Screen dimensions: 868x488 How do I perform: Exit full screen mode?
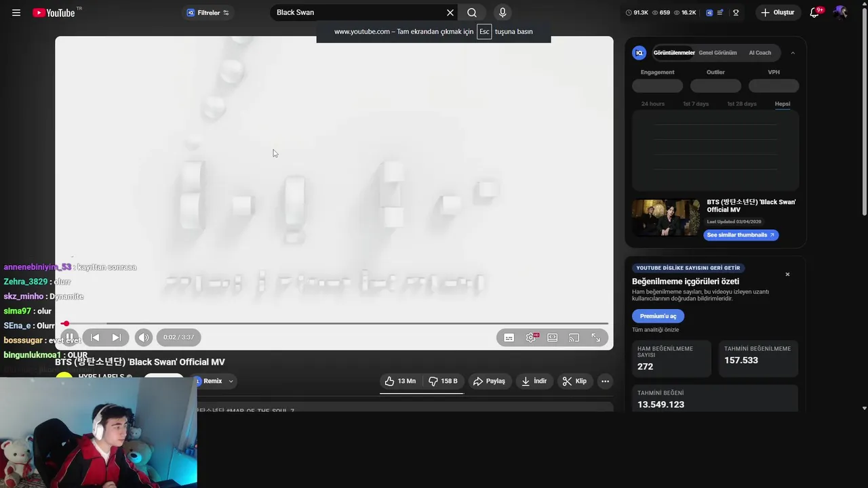[596, 338]
